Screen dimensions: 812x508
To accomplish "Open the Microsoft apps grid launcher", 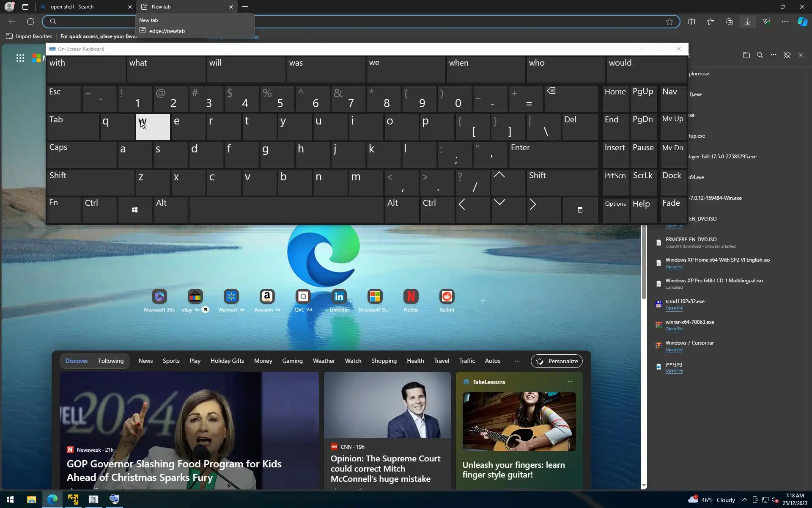I will coord(20,58).
